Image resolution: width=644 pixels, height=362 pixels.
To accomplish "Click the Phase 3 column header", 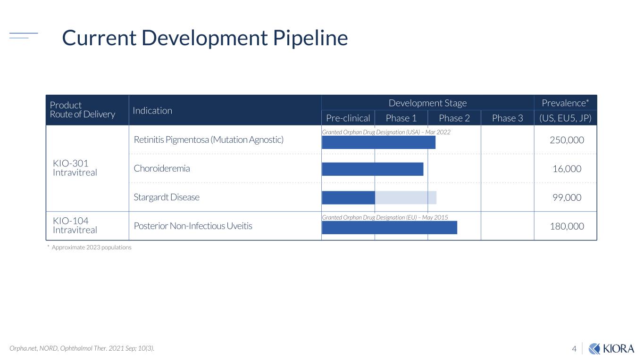I will pyautogui.click(x=507, y=118).
